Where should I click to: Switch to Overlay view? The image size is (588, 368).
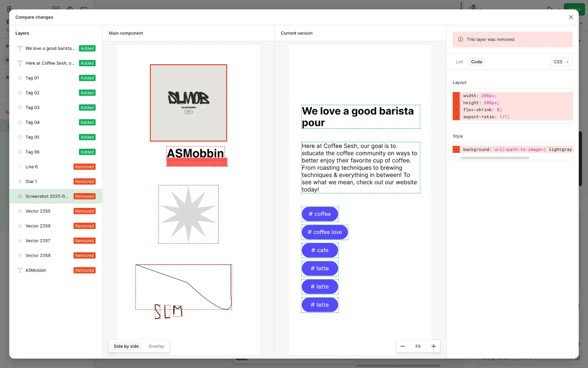[156, 346]
